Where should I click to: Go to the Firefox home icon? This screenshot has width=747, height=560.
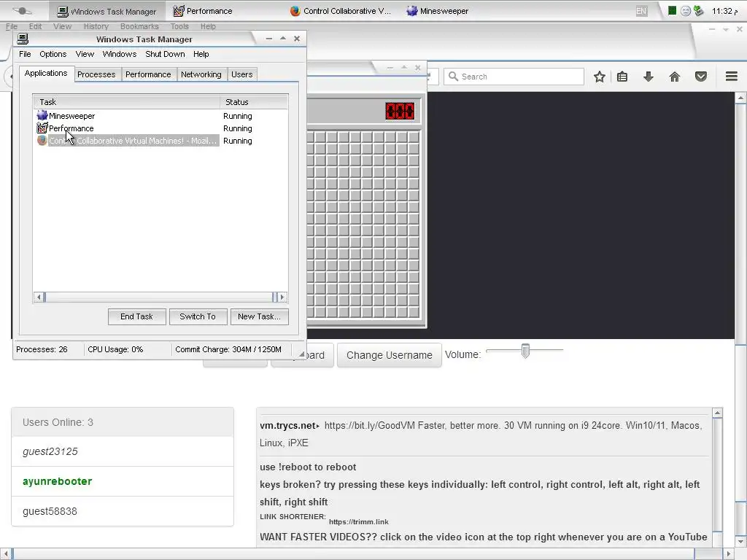[675, 77]
